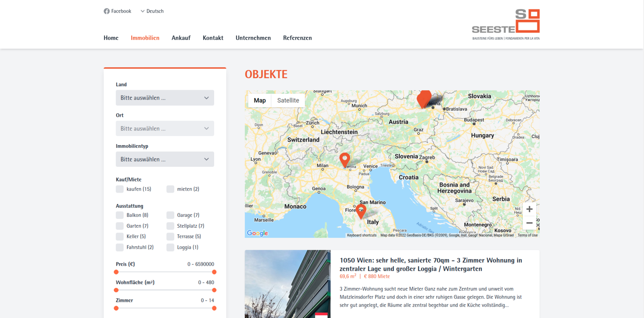The height and width of the screenshot is (318, 644).
Task: Enable the kaufen (15) checkbox
Action: click(x=120, y=189)
